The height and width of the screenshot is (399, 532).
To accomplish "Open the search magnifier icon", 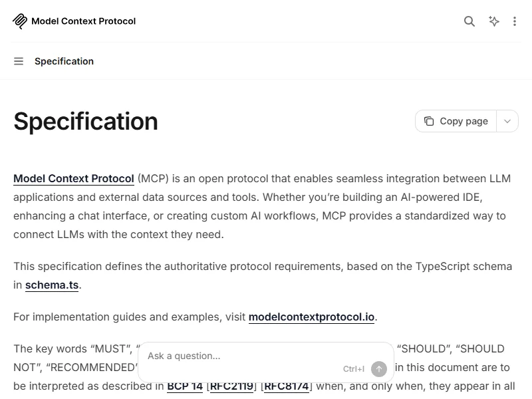I will 469,21.
